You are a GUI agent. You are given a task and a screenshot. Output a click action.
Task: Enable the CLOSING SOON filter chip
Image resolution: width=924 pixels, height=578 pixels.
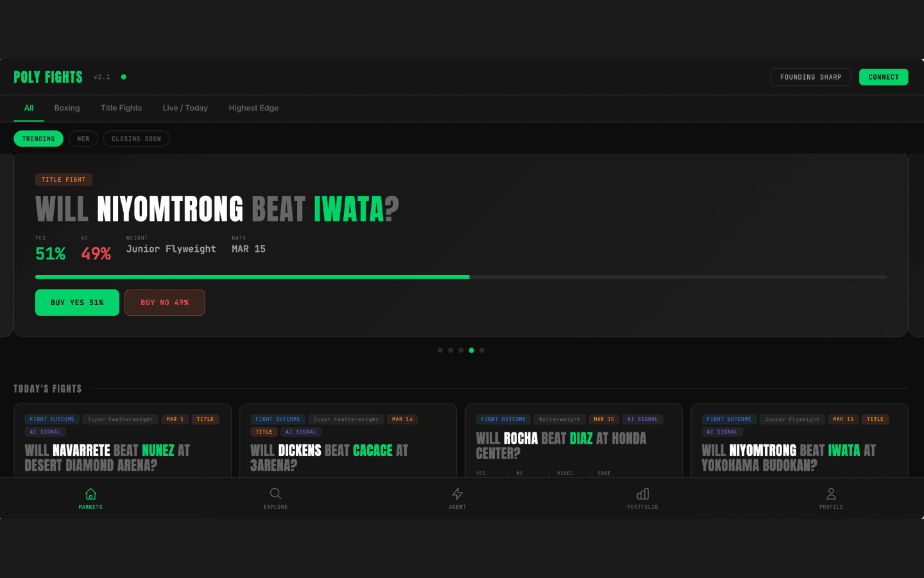(136, 138)
